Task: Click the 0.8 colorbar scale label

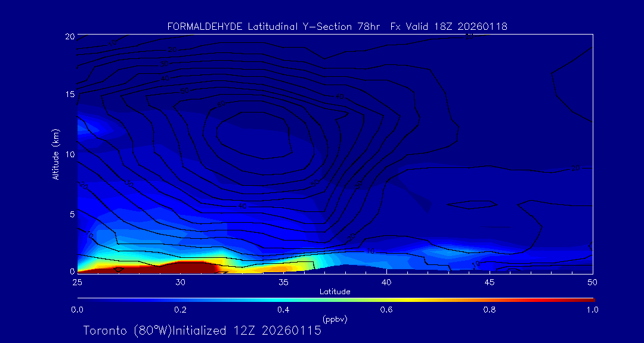Action: coord(490,310)
